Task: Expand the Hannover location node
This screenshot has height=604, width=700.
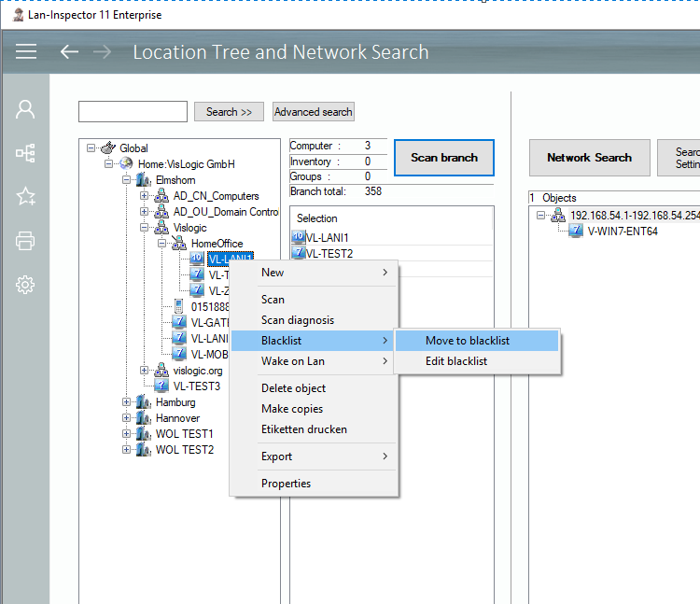Action: pyautogui.click(x=127, y=418)
